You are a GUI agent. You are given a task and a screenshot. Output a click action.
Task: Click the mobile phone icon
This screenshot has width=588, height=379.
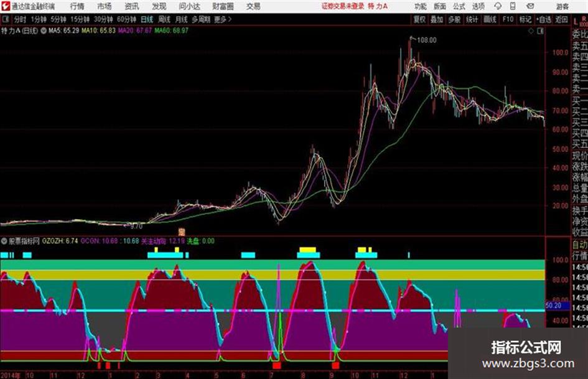513,6
